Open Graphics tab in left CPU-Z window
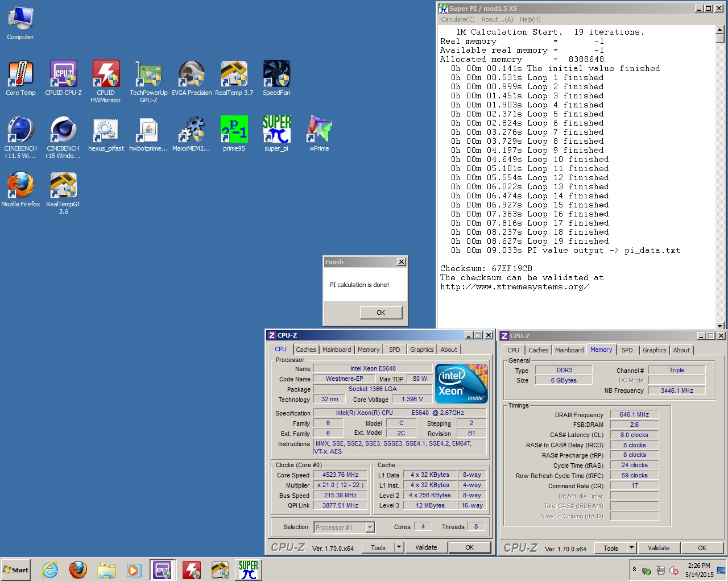 (x=422, y=350)
